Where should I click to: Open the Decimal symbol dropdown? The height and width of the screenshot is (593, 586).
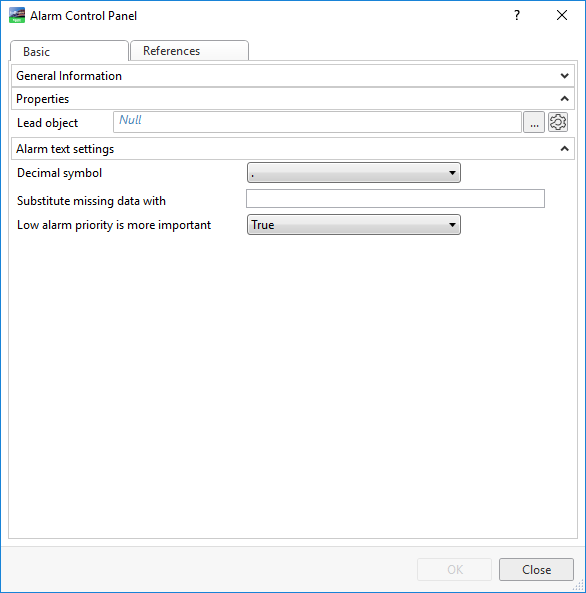click(354, 173)
